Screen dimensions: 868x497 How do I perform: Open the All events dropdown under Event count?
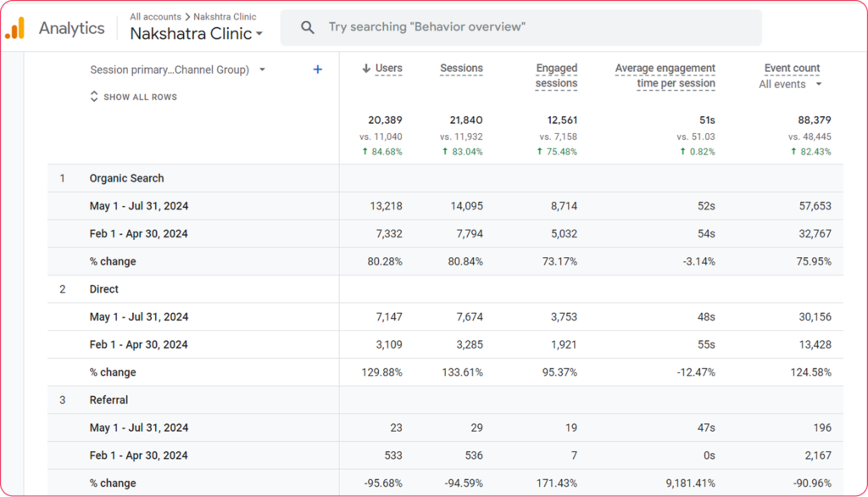point(790,84)
